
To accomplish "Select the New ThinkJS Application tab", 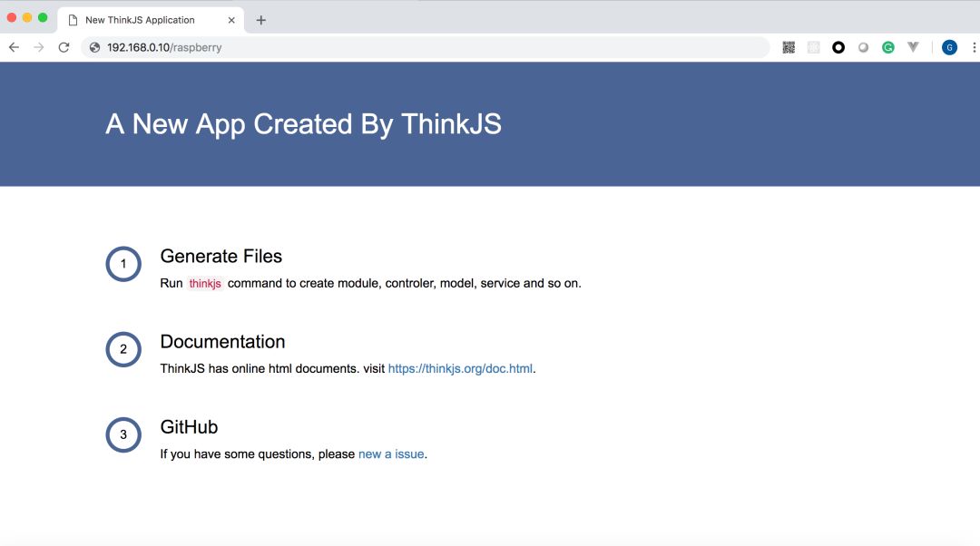I will [x=151, y=20].
